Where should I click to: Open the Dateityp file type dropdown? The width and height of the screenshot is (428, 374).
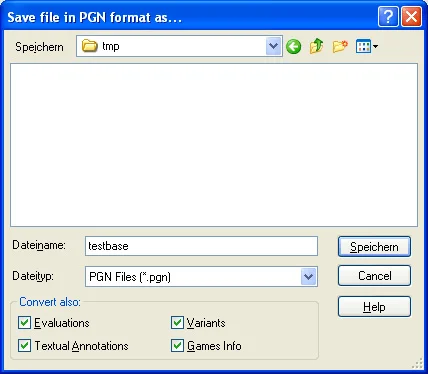(x=308, y=276)
